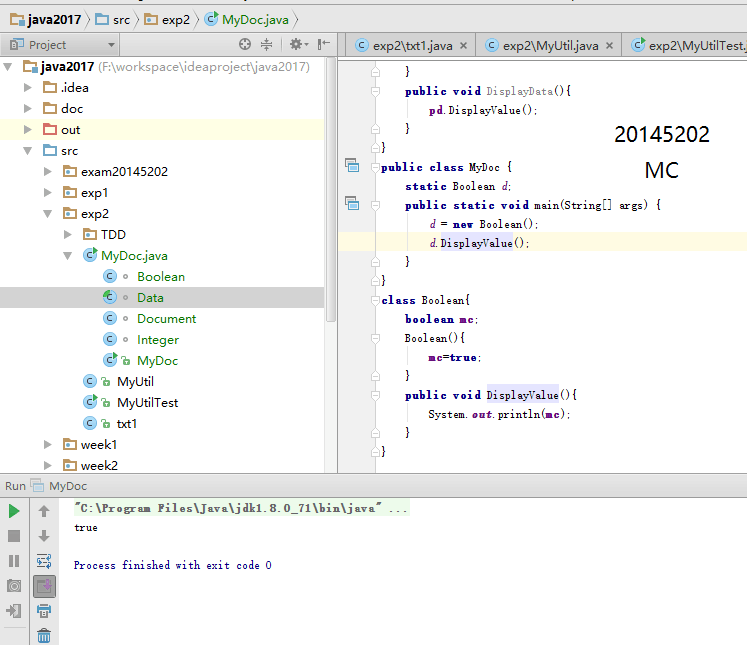The width and height of the screenshot is (747, 645).
Task: Collapse the exp2 package
Action: pos(48,214)
